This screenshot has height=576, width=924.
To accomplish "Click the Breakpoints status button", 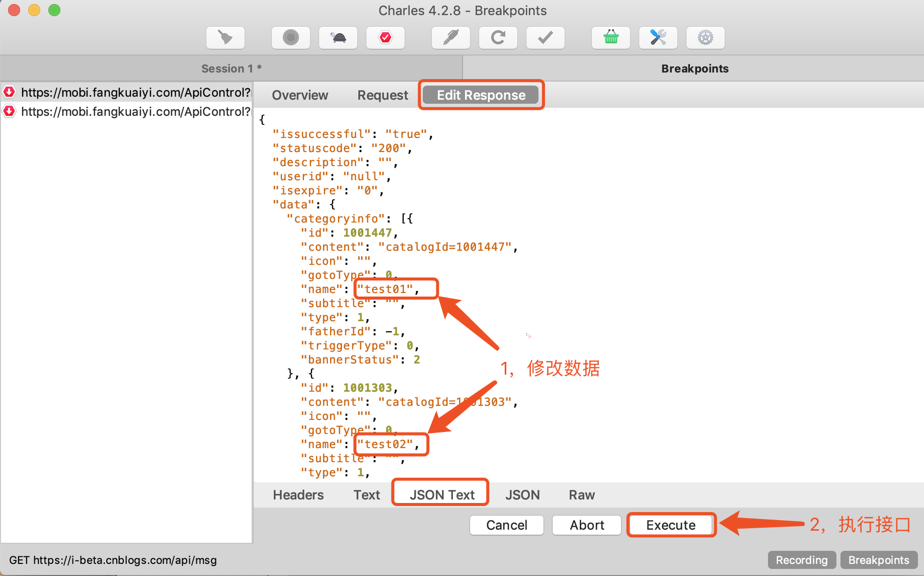I will coord(879,560).
